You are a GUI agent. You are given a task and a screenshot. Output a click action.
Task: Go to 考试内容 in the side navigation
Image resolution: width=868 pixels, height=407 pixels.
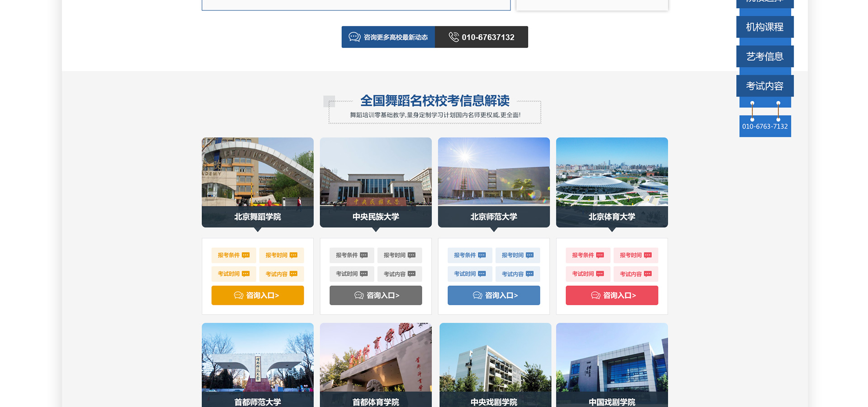[x=764, y=86]
